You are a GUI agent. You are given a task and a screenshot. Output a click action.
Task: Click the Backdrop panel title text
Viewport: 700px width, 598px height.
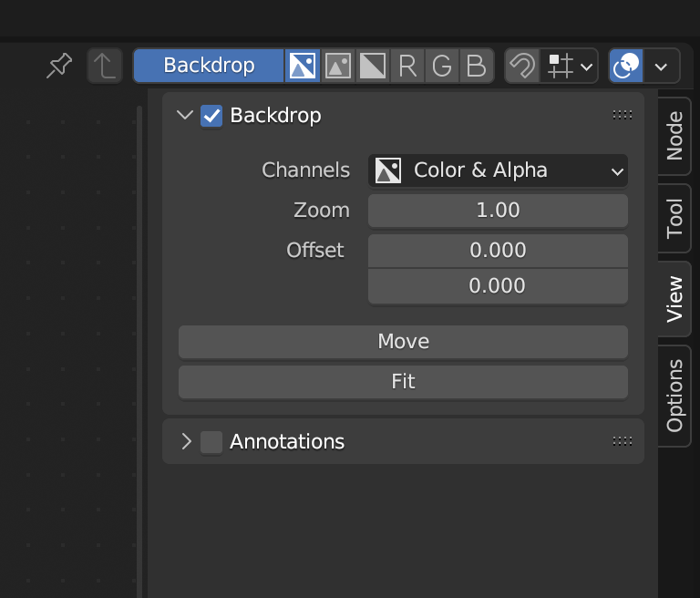(x=275, y=116)
